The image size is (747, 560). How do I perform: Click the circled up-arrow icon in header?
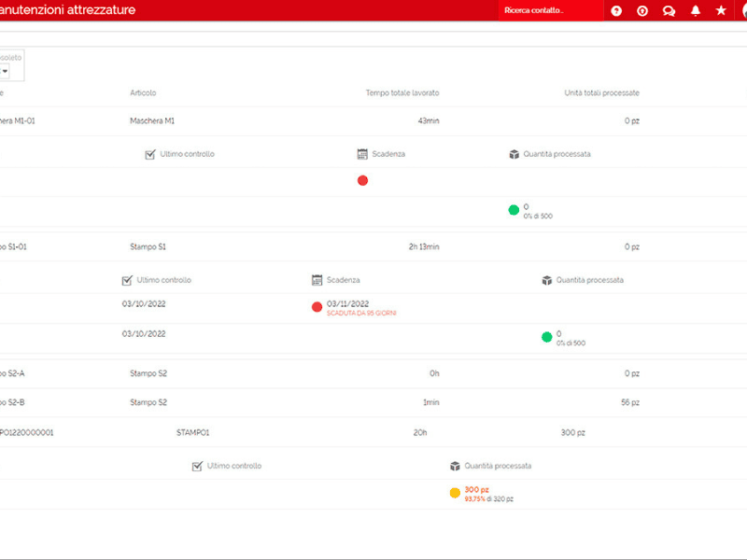(642, 11)
